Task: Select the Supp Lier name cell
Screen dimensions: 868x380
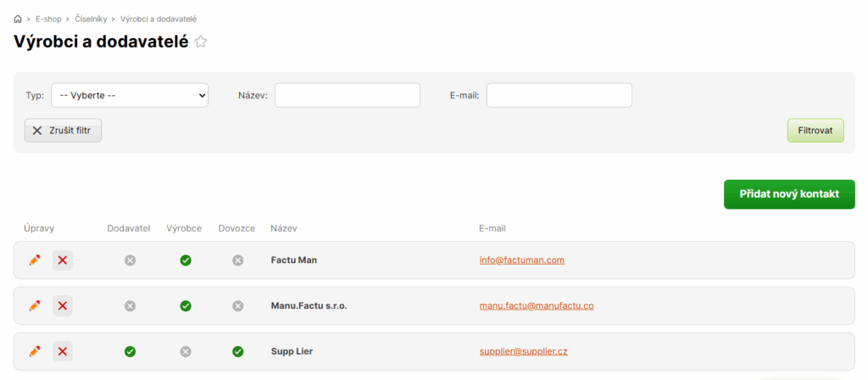Action: [x=292, y=352]
